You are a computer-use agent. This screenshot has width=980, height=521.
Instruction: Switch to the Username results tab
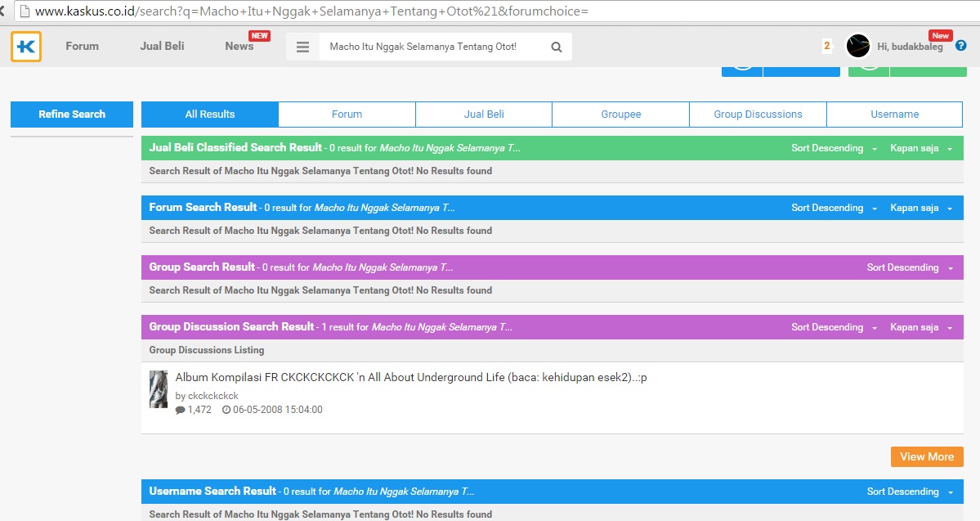coord(895,115)
